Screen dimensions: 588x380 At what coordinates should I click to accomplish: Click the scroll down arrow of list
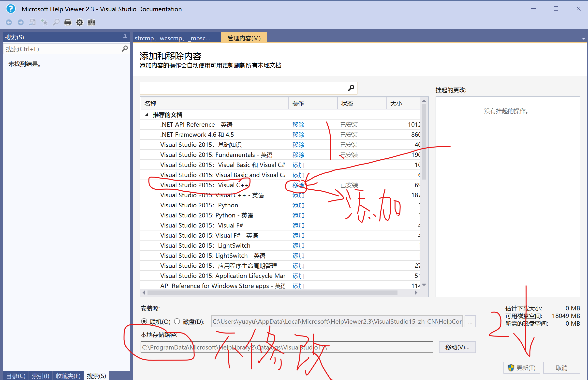point(424,285)
